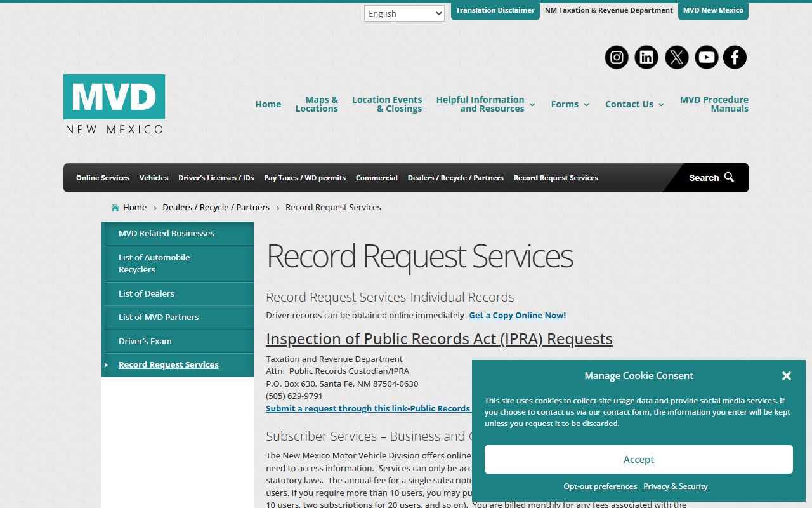
Task: Click the Inspection of Public Records Act heading
Action: (440, 339)
